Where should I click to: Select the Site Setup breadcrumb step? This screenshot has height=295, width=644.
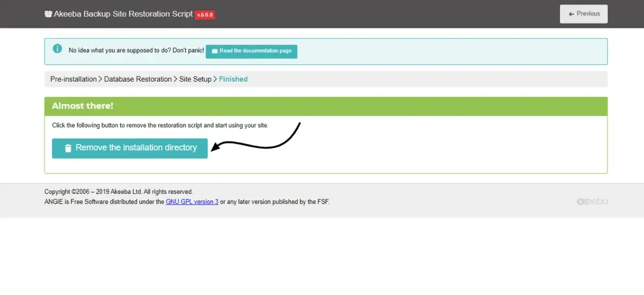click(195, 79)
